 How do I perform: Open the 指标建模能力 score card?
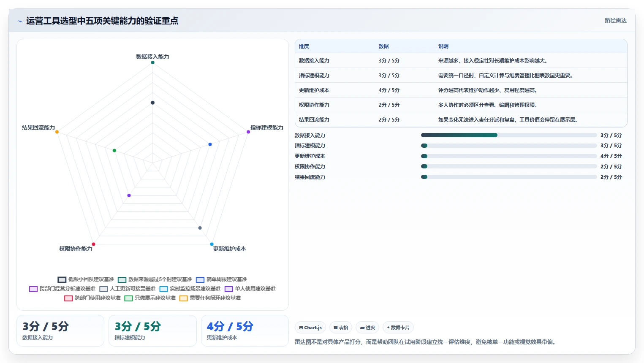[x=152, y=330]
